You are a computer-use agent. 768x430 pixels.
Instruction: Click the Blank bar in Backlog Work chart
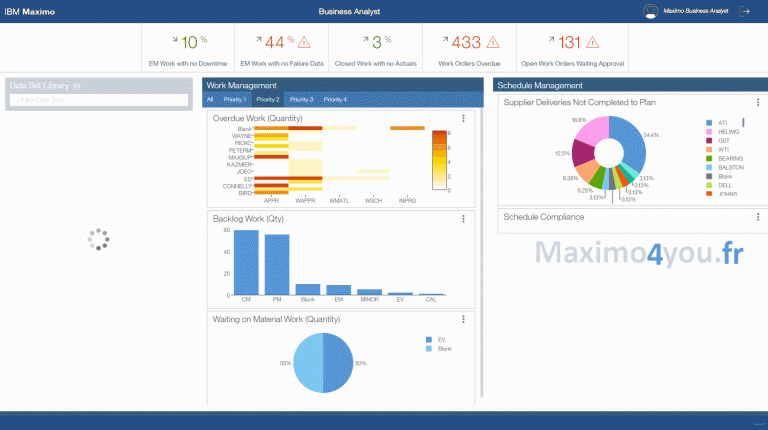308,289
